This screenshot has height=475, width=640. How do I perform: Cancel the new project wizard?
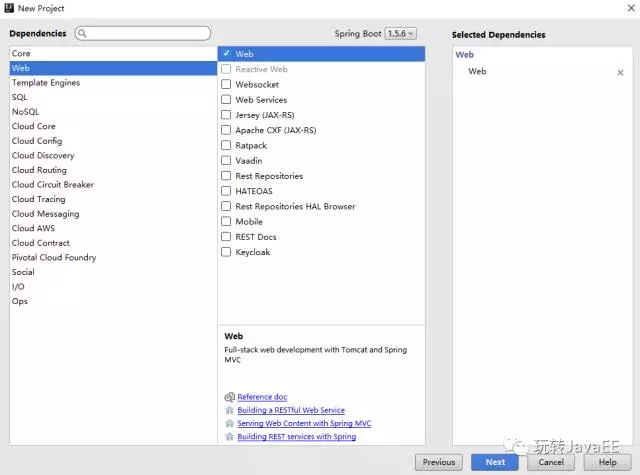tap(551, 462)
